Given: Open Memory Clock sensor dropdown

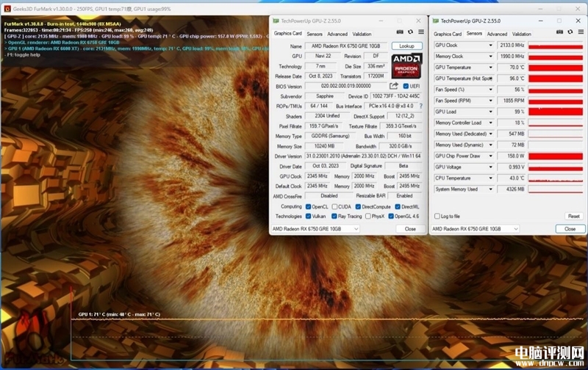Looking at the screenshot, I should tap(490, 57).
